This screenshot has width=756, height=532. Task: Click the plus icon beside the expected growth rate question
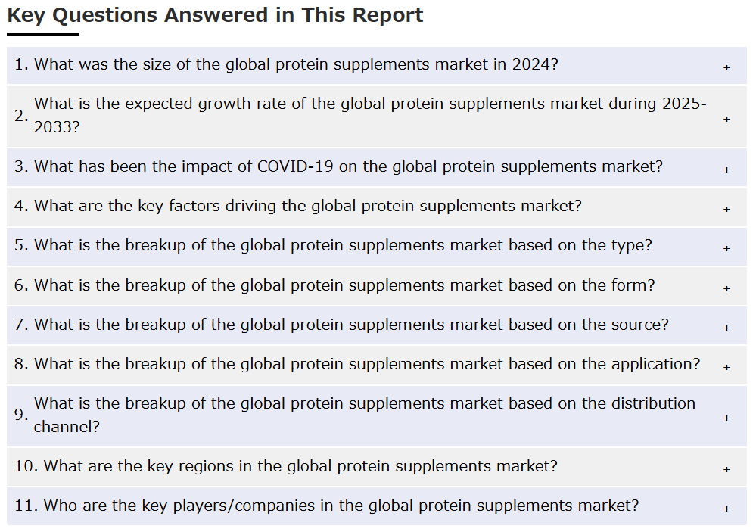[x=726, y=119]
